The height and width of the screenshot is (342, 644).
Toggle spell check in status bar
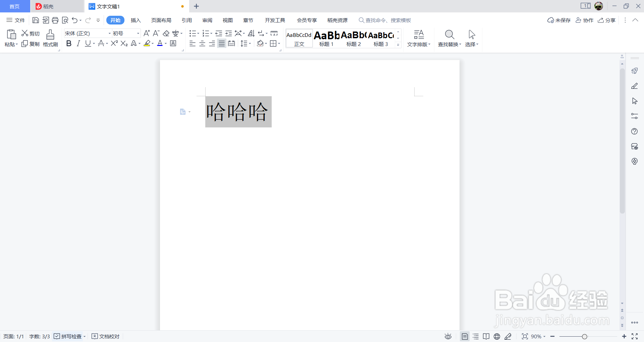pos(68,336)
